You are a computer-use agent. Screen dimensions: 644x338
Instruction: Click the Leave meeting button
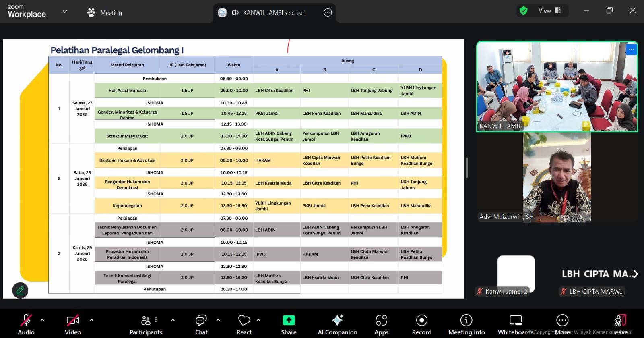(620, 324)
